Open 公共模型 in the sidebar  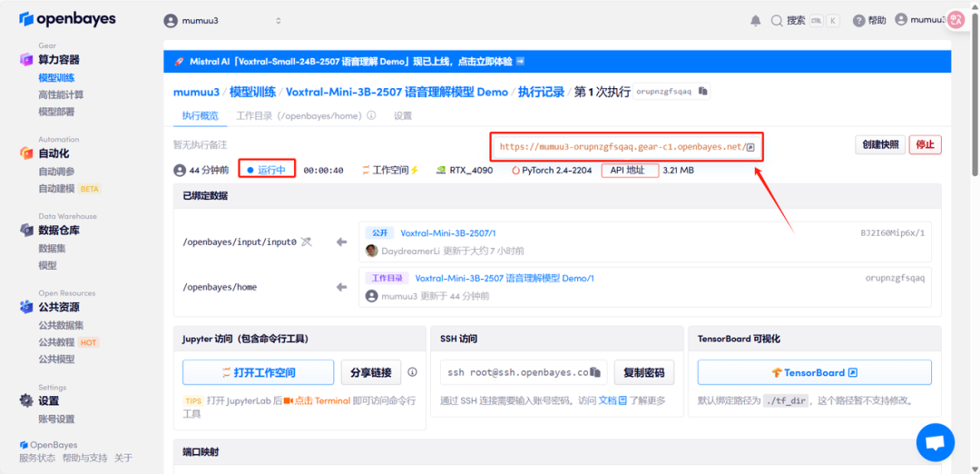click(56, 359)
